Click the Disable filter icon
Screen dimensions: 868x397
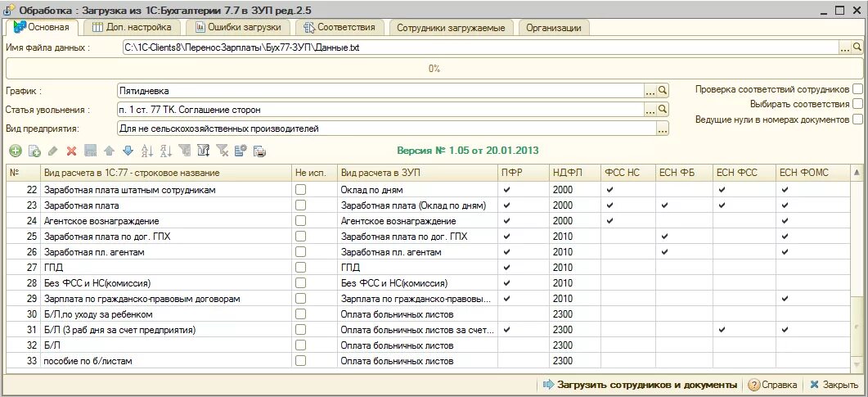tap(222, 151)
